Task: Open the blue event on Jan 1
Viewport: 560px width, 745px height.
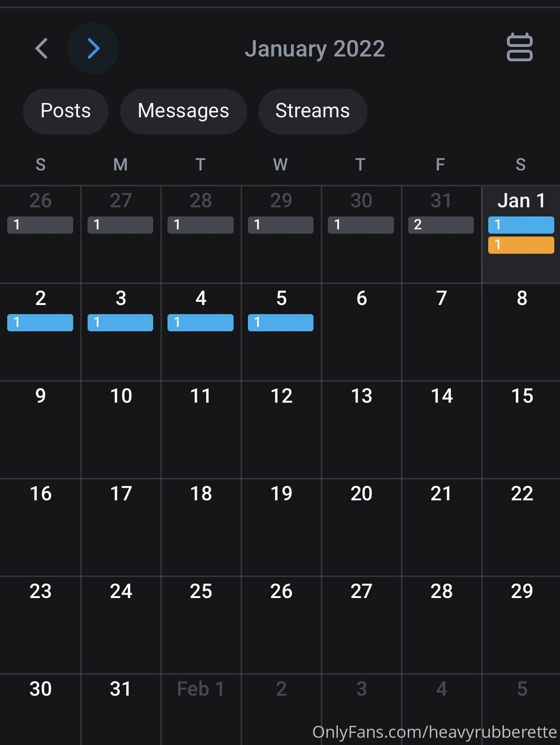Action: pyautogui.click(x=521, y=225)
